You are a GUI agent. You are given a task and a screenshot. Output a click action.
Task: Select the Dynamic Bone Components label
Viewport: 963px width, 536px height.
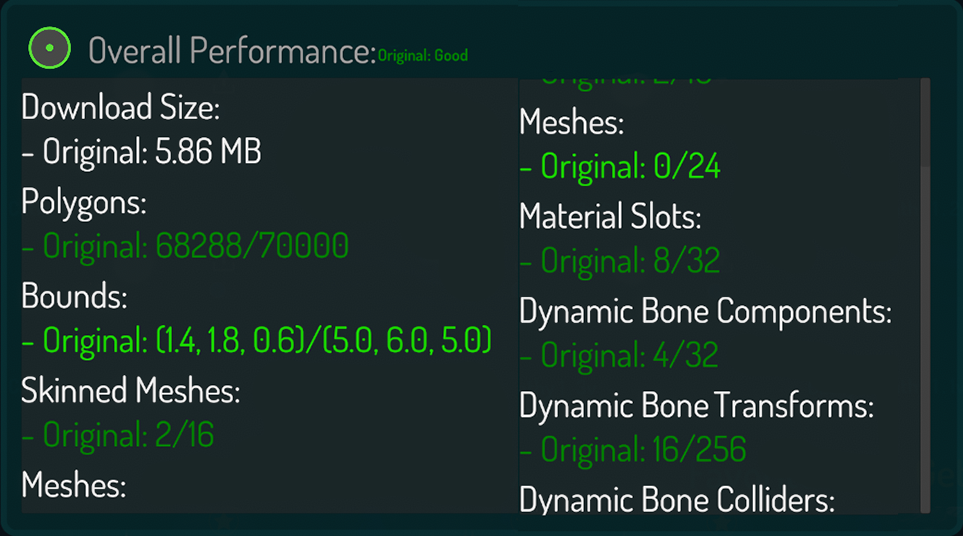(x=705, y=312)
